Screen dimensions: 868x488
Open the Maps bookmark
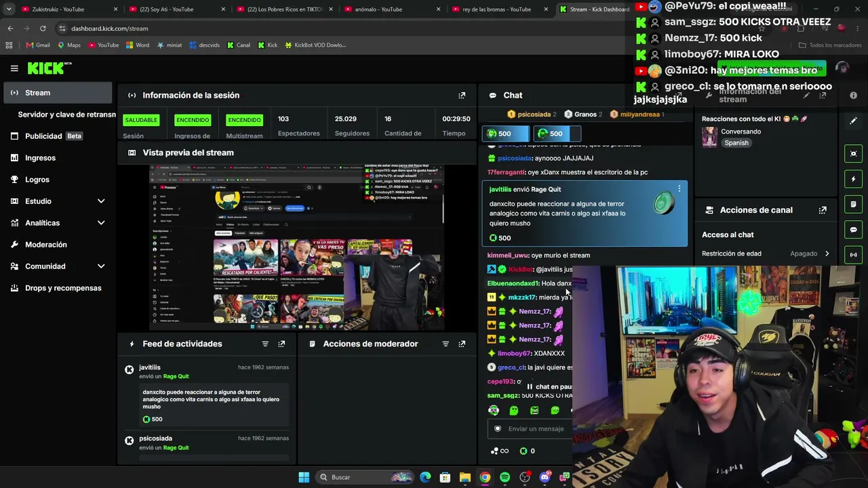69,45
